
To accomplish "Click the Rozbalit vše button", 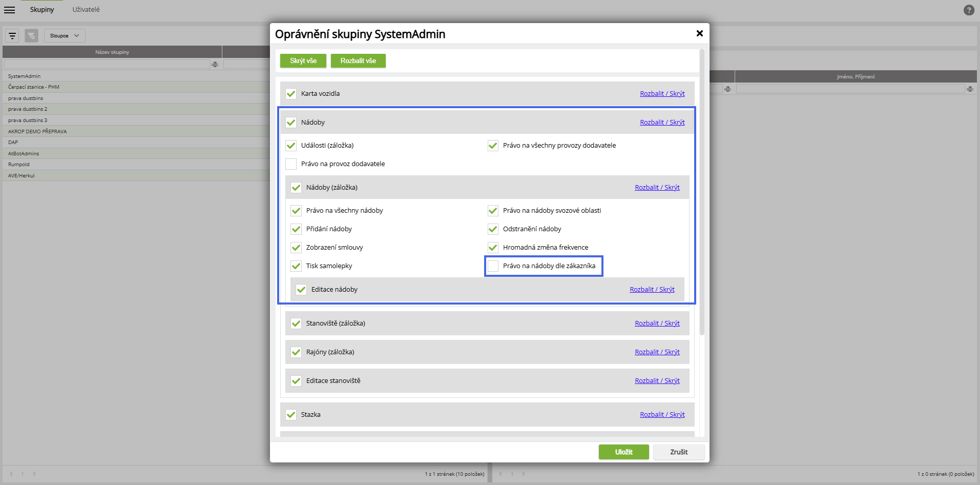I will click(x=358, y=60).
